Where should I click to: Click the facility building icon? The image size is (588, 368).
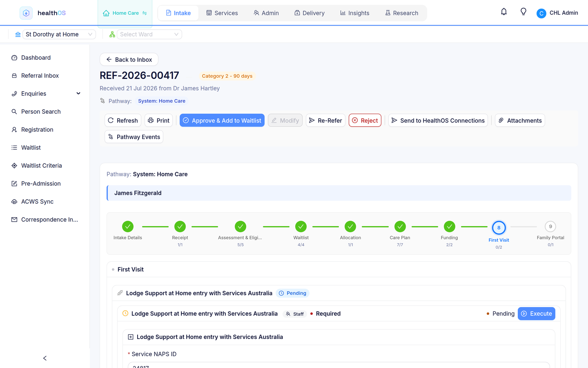[18, 34]
